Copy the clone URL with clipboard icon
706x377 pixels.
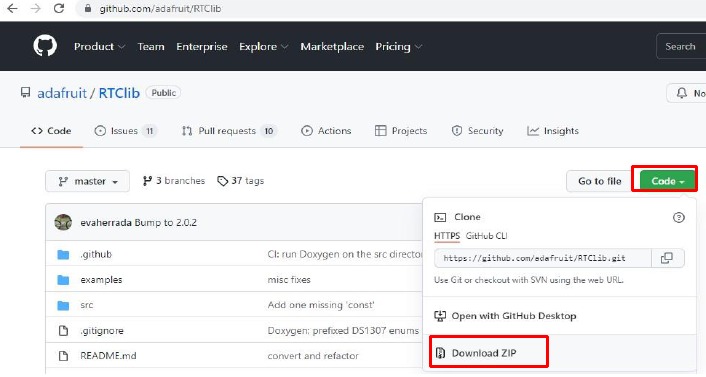(667, 258)
